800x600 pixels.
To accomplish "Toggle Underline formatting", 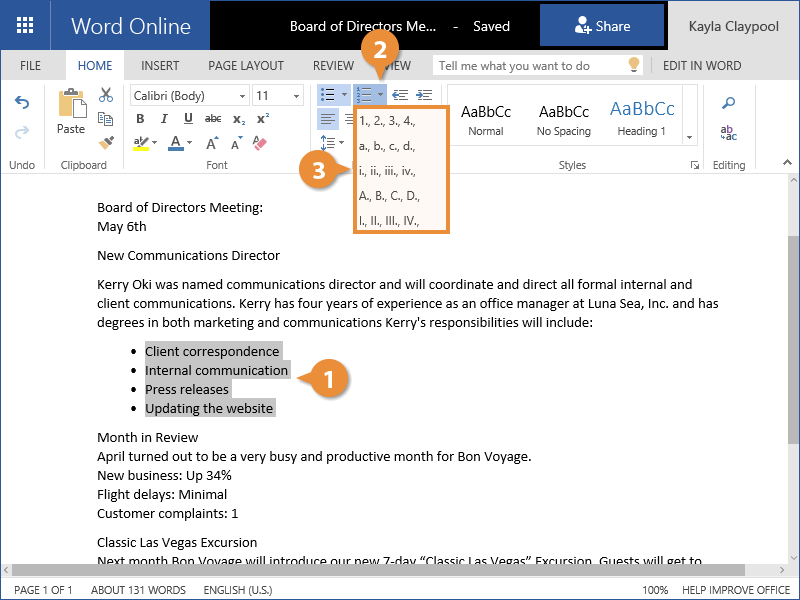I will (x=188, y=119).
